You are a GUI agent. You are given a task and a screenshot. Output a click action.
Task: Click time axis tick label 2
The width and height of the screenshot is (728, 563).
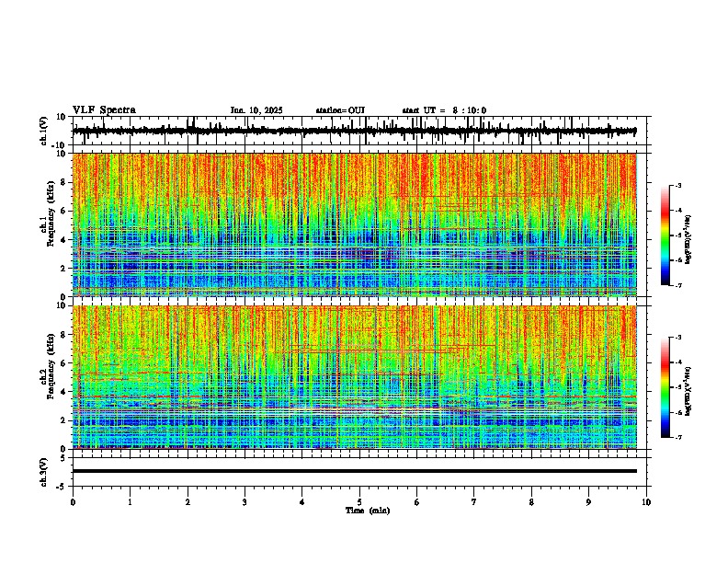point(188,502)
